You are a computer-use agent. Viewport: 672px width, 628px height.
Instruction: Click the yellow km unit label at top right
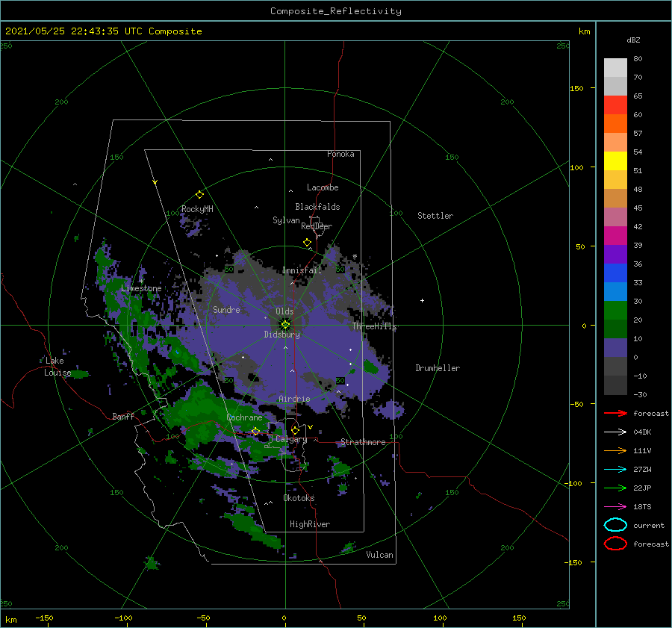click(x=584, y=31)
